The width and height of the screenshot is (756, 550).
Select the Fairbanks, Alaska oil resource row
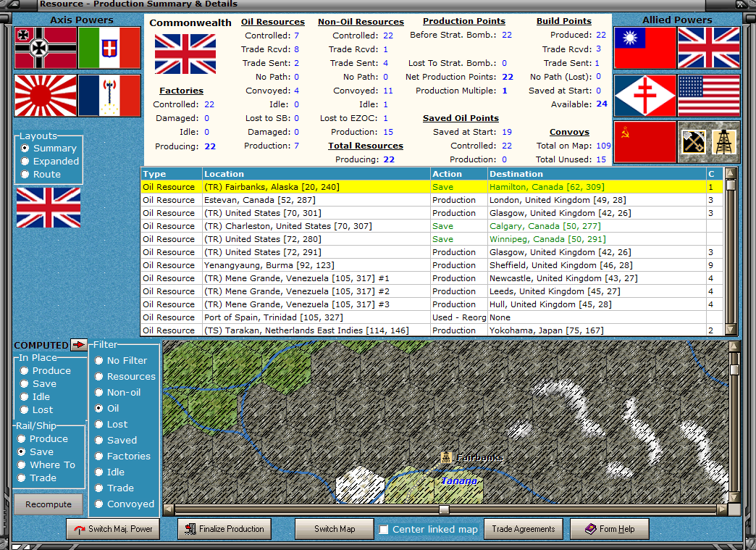(432, 187)
